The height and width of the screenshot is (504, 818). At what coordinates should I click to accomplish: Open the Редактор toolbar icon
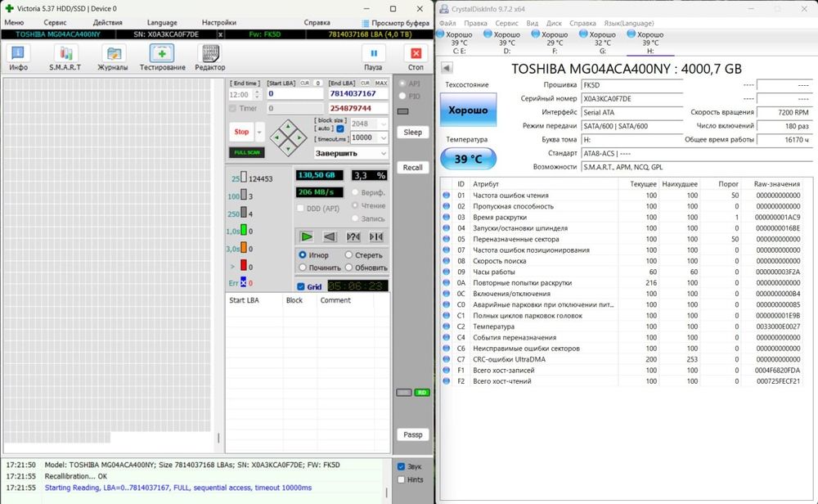[209, 53]
